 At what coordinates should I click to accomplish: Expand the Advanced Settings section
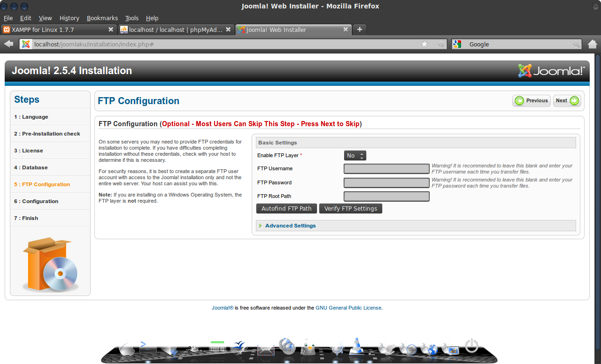click(x=290, y=226)
